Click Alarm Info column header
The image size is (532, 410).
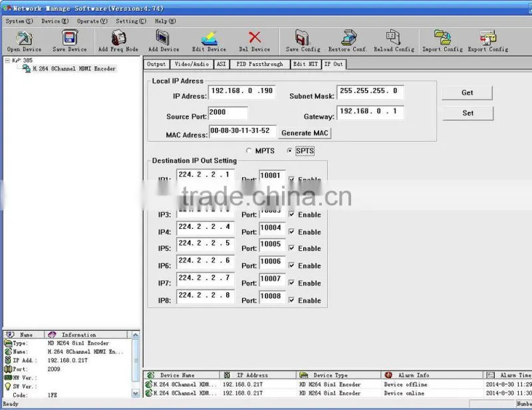432,375
